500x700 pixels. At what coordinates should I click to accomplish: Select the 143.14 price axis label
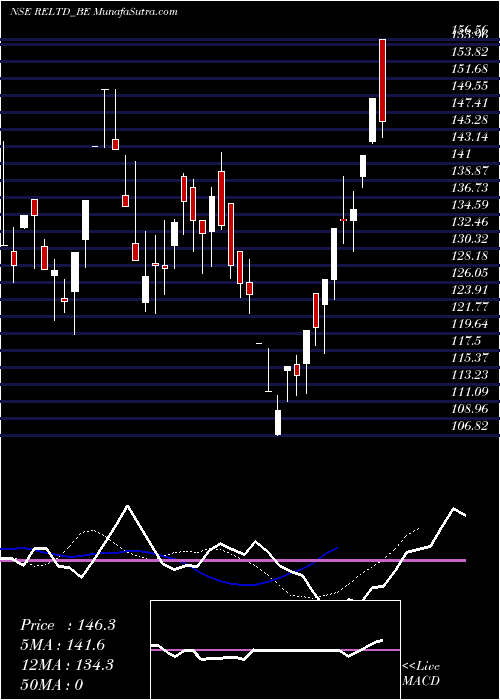469,137
